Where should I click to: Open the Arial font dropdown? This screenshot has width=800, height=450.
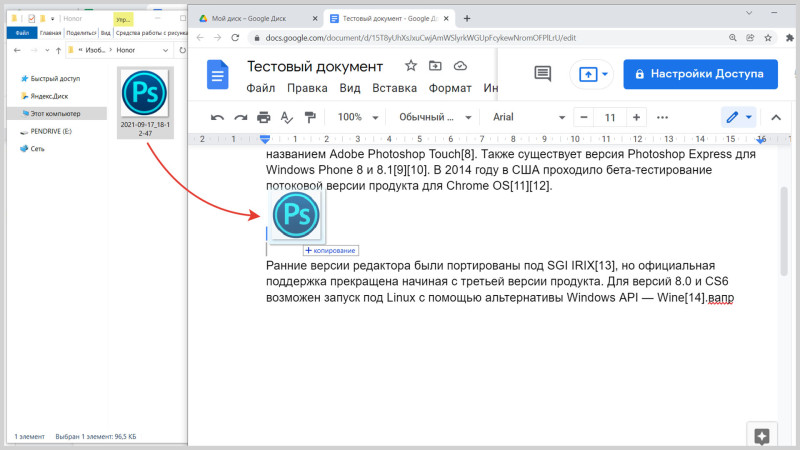pos(529,117)
